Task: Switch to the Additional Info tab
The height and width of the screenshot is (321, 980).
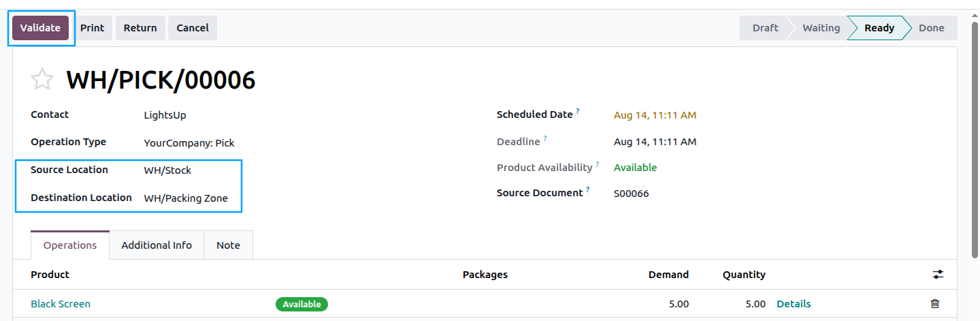Action: [x=157, y=245]
